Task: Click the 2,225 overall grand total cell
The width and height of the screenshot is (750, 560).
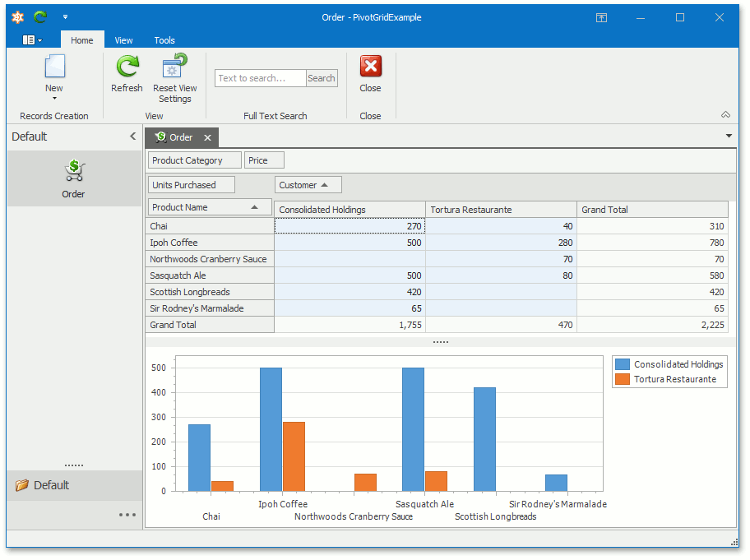Action: coord(653,325)
